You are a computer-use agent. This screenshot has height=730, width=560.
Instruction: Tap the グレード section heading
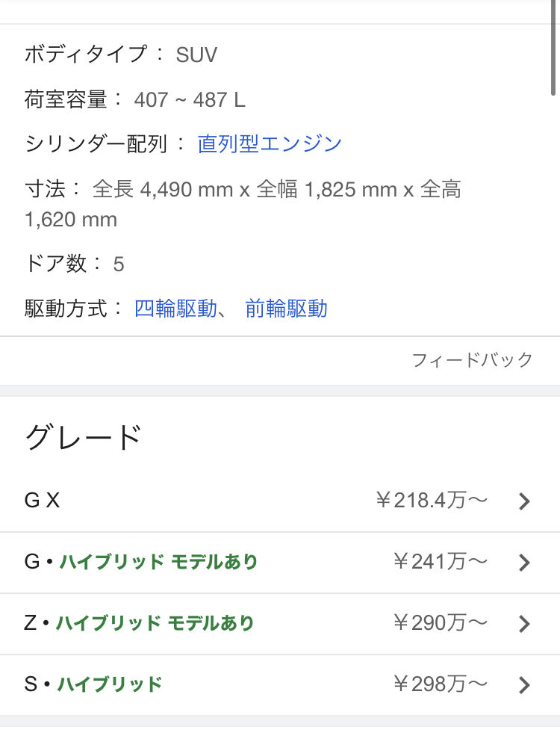tap(84, 438)
